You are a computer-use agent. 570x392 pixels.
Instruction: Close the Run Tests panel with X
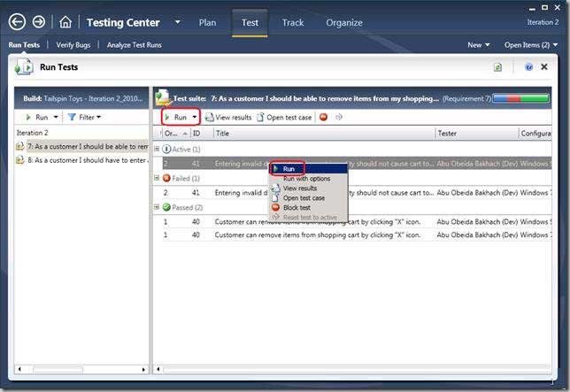pos(543,66)
